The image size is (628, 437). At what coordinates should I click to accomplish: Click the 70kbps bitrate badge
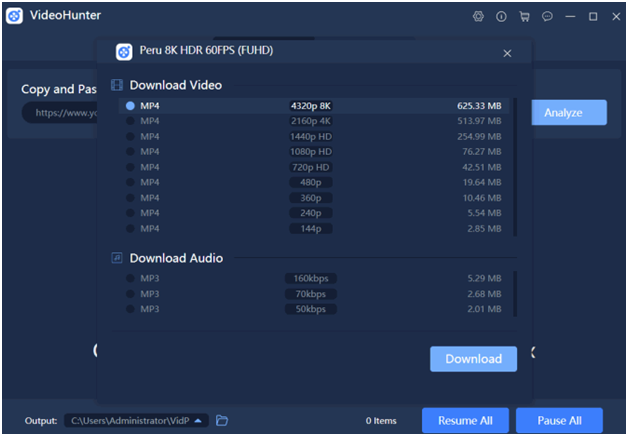(x=311, y=294)
